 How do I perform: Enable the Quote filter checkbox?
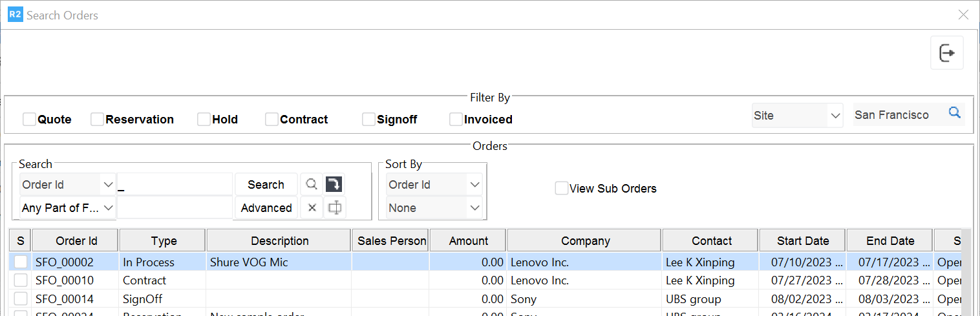[29, 120]
